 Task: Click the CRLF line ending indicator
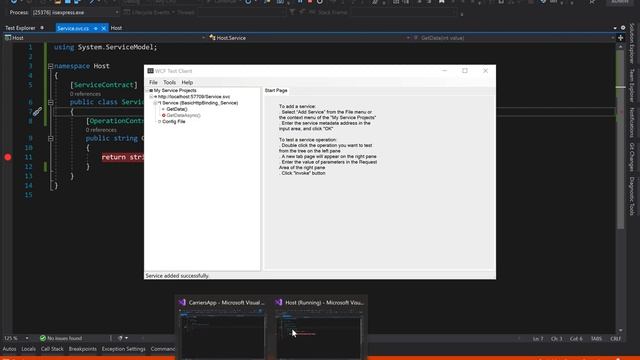click(616, 339)
